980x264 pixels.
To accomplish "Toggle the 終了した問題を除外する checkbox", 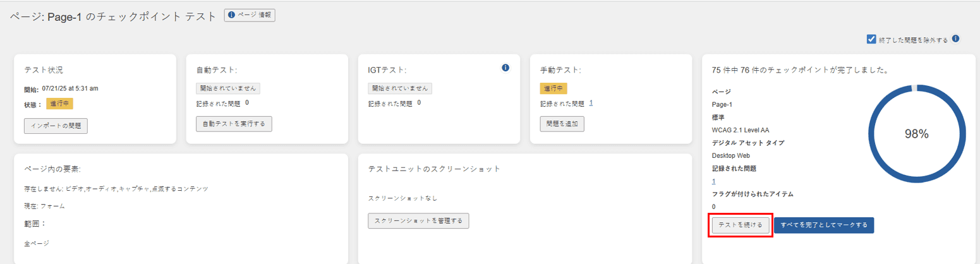I will tap(871, 39).
